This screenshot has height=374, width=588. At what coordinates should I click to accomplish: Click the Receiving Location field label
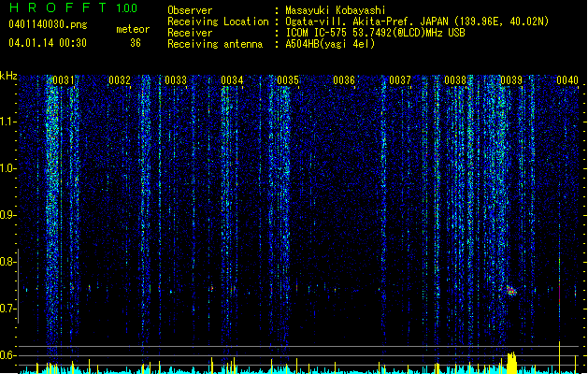tap(218, 22)
